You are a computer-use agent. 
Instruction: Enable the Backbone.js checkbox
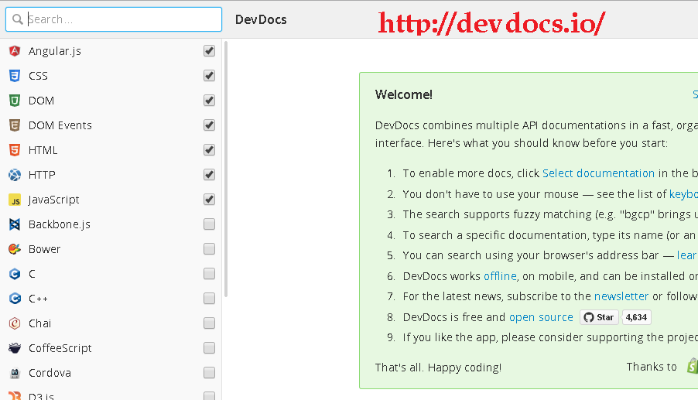209,224
